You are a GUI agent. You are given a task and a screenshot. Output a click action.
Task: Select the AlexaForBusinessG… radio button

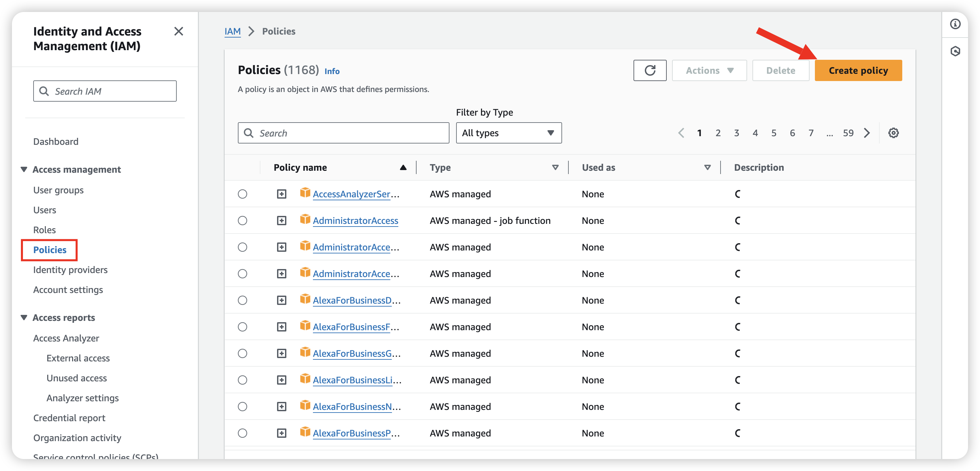pos(242,354)
